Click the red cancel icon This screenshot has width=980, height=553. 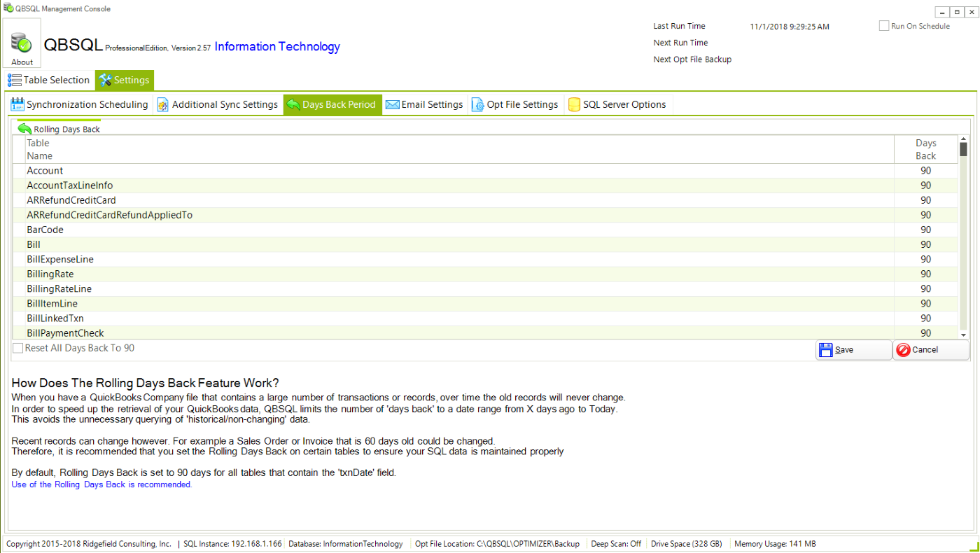tap(903, 350)
